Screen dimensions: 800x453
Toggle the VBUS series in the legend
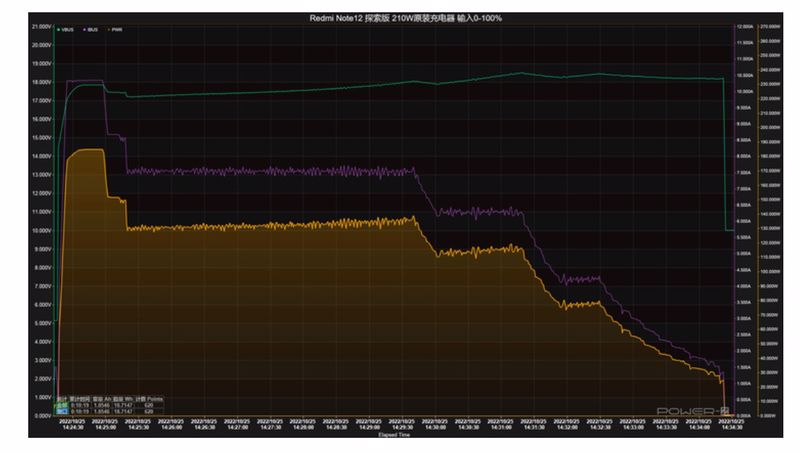coord(66,30)
